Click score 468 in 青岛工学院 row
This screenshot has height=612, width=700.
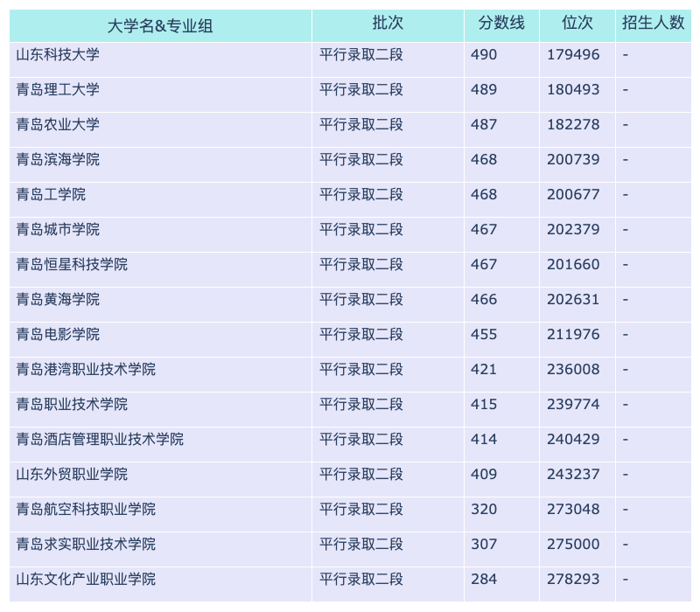click(x=484, y=194)
